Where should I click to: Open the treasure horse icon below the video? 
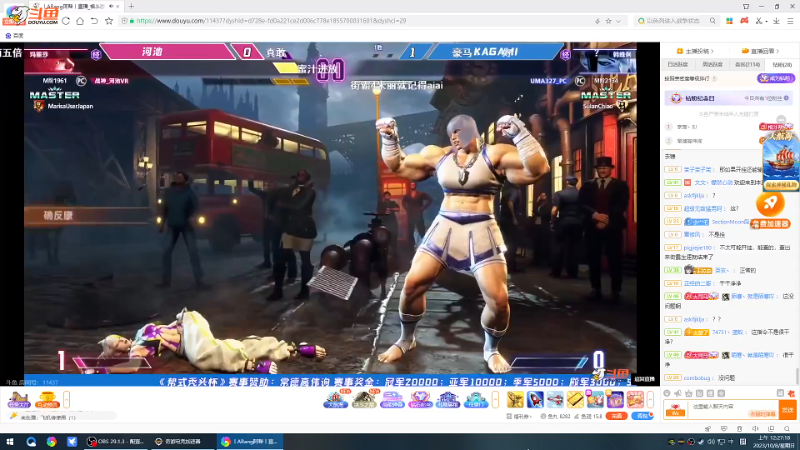pos(19,399)
